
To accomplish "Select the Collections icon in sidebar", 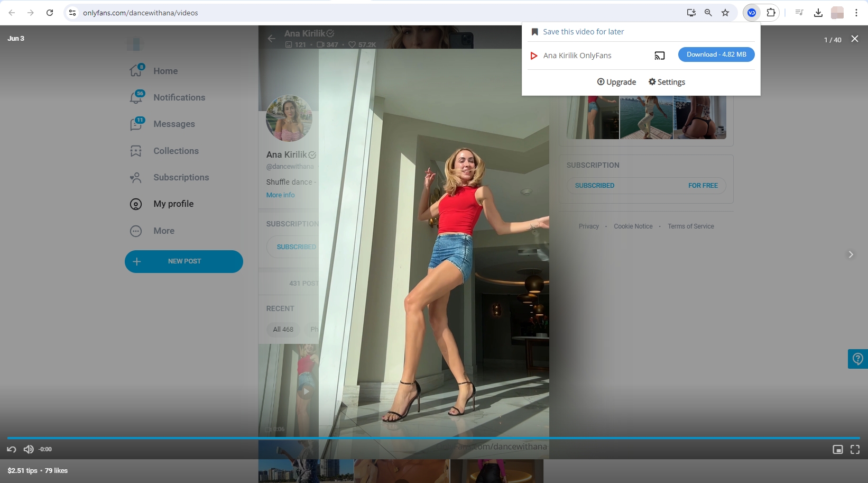I will point(136,151).
